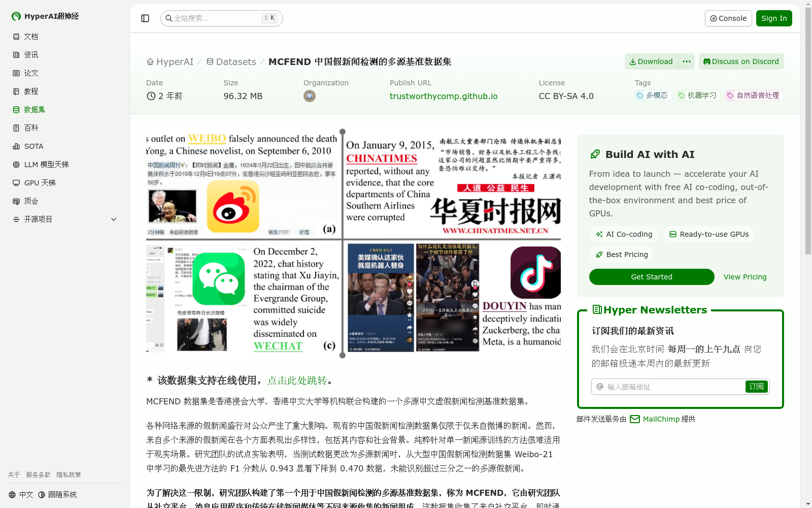Image resolution: width=812 pixels, height=508 pixels.
Task: Open 百科 wiki in sidebar
Action: click(x=65, y=128)
